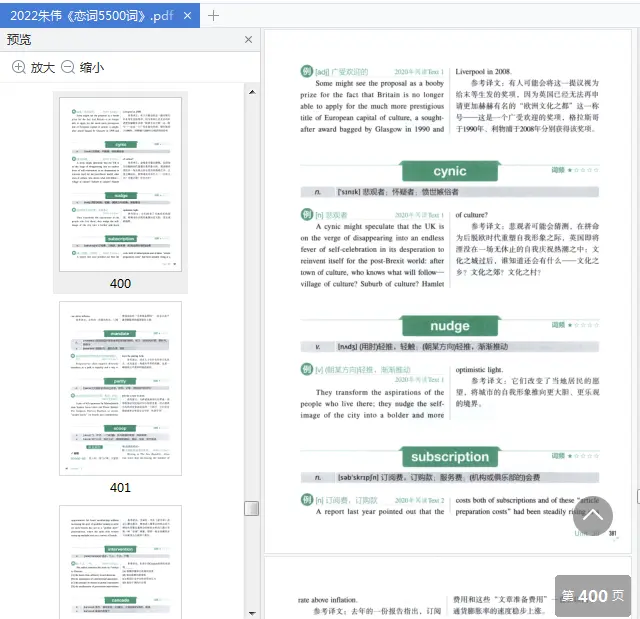This screenshot has height=619, width=640.
Task: Select the page 401 thumbnail
Action: pos(120,388)
